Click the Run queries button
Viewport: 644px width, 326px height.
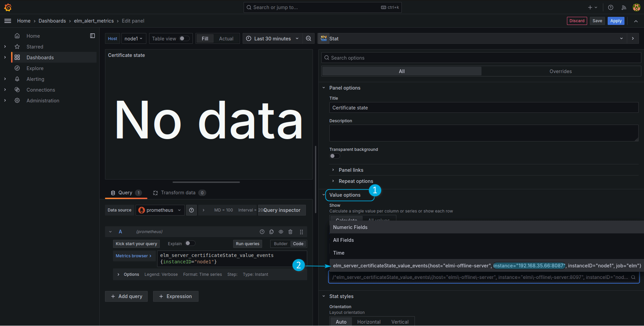click(247, 244)
